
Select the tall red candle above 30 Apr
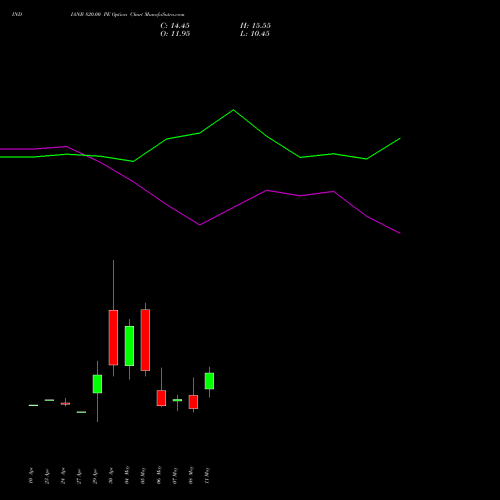[113, 337]
